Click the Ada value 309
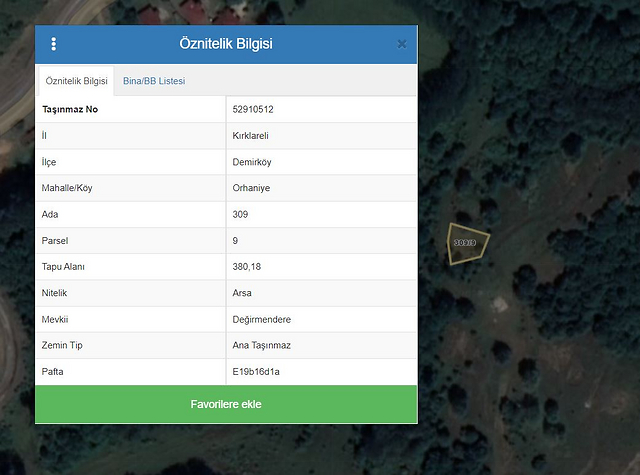 tap(240, 214)
